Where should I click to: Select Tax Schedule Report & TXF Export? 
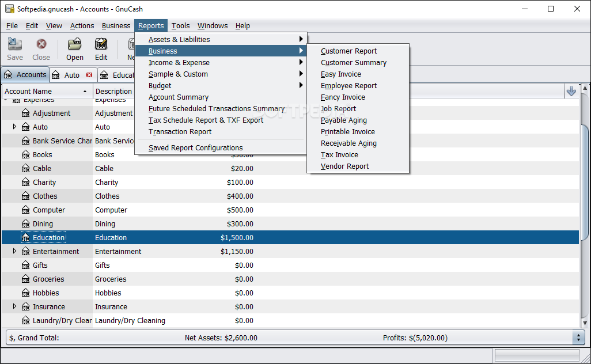(x=221, y=120)
